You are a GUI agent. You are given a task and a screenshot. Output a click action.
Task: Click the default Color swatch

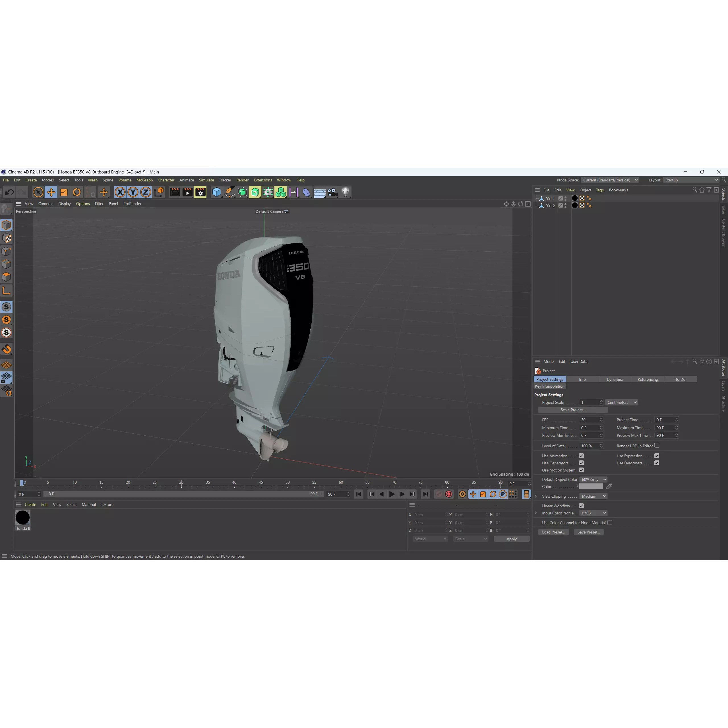click(x=590, y=487)
